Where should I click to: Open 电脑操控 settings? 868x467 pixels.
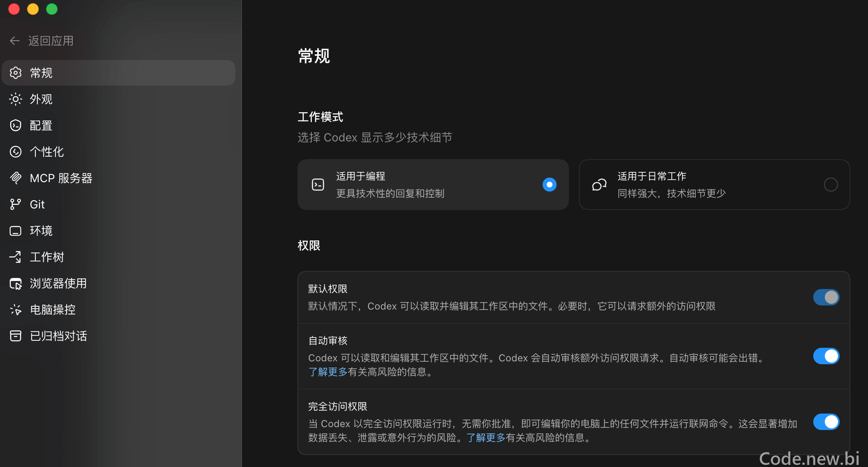pos(118,310)
